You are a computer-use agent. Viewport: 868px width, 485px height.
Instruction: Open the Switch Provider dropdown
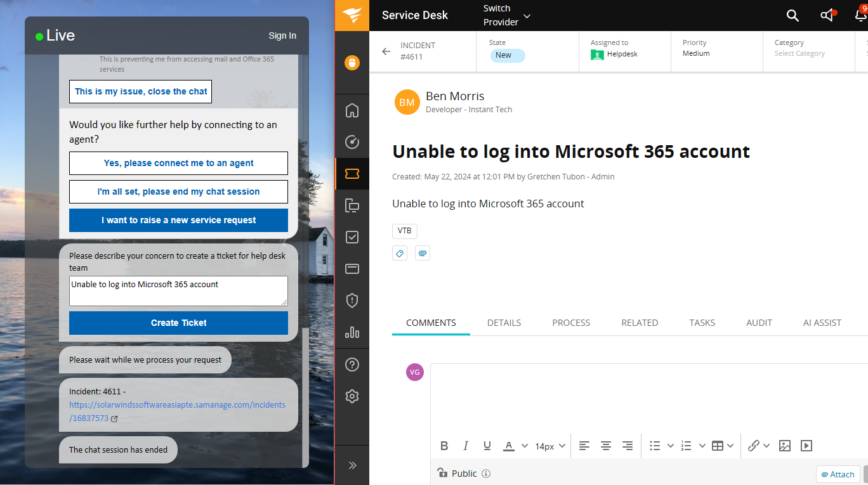pyautogui.click(x=507, y=15)
